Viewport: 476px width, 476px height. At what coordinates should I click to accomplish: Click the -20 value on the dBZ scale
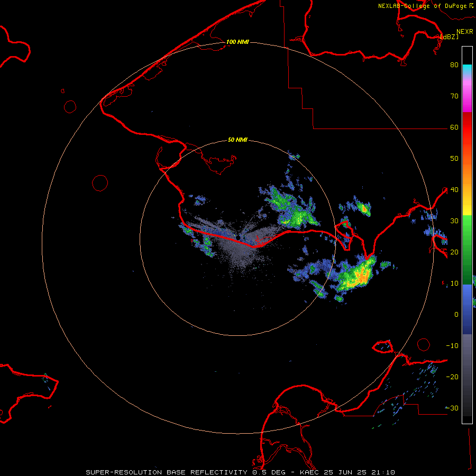[x=452, y=377]
